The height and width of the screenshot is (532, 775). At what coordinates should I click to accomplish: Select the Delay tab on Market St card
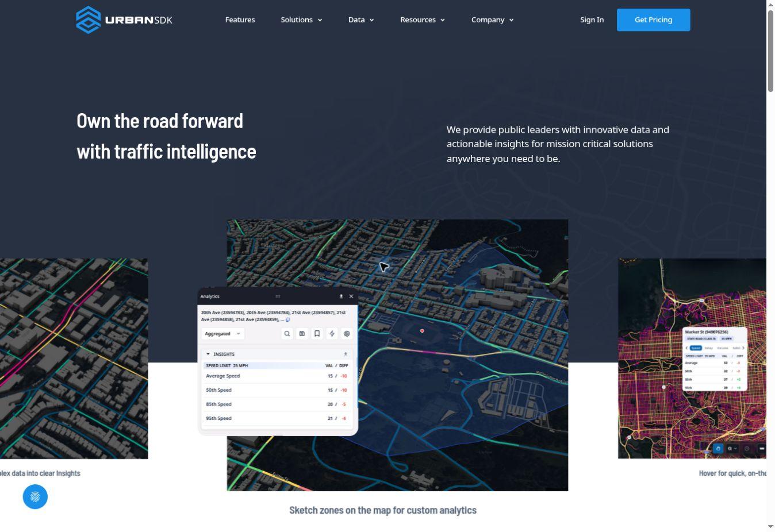tap(709, 348)
